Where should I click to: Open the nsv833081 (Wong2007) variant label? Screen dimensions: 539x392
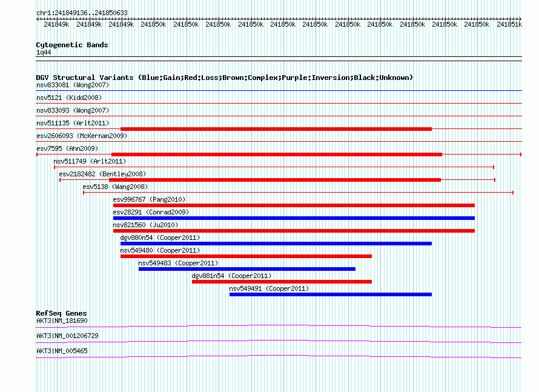[73, 85]
